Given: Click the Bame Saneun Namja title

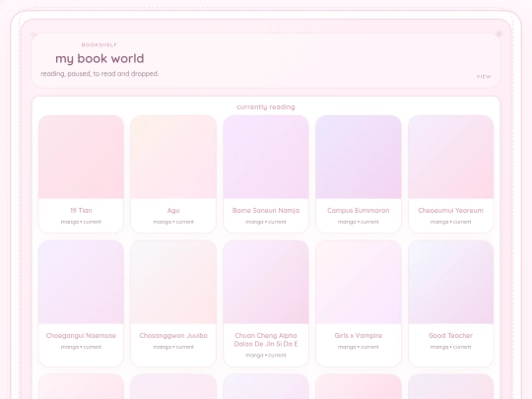Looking at the screenshot, I should coord(266,211).
